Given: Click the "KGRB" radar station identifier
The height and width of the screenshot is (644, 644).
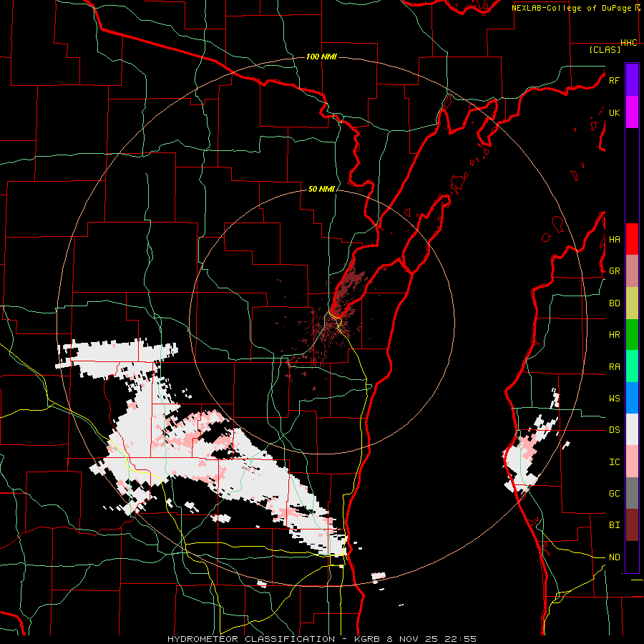Looking at the screenshot, I should [369, 639].
